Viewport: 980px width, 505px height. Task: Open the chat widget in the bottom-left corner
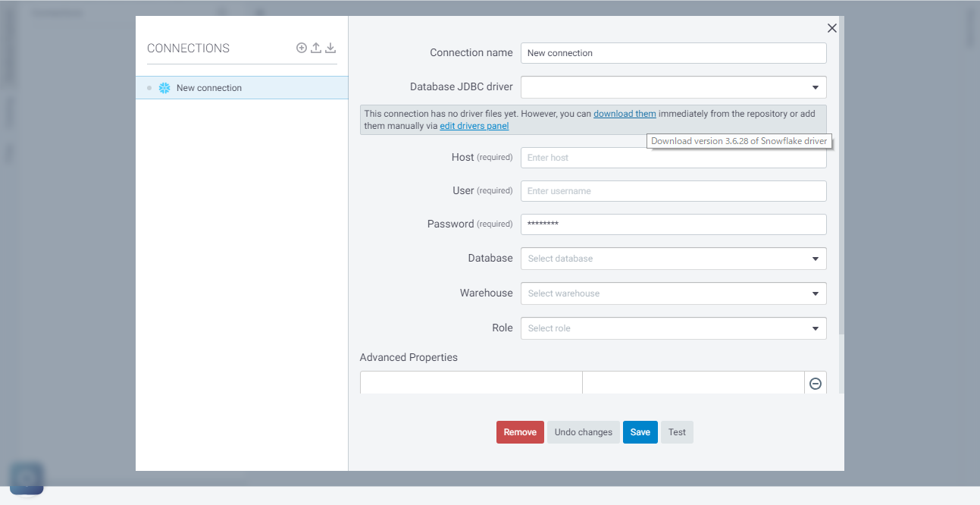(x=27, y=478)
